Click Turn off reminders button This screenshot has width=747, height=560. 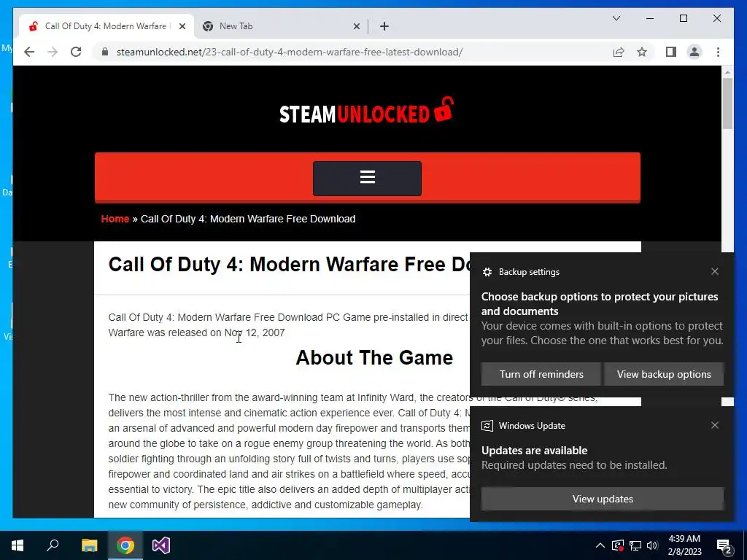[x=541, y=374]
